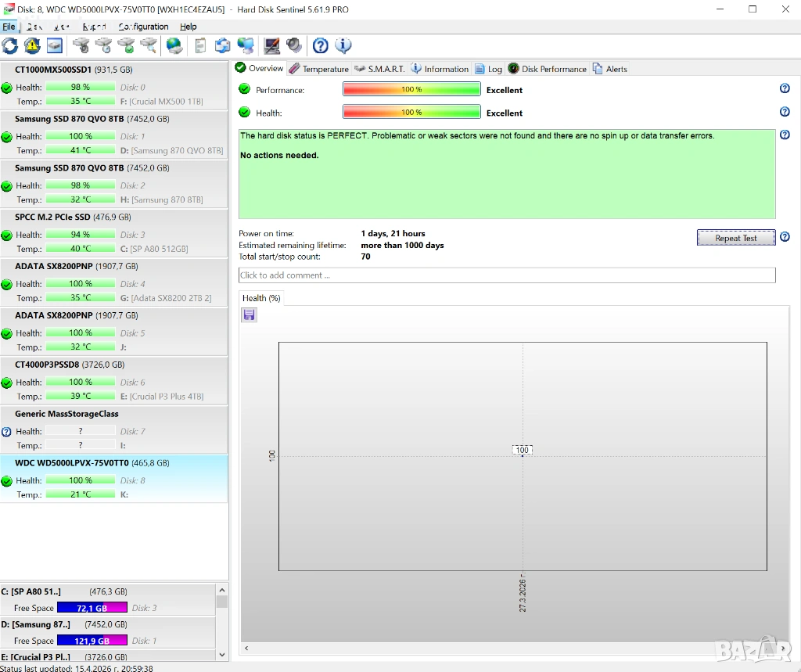The height and width of the screenshot is (672, 801).
Task: Click the speaker sound toolbar icon
Action: tap(294, 45)
